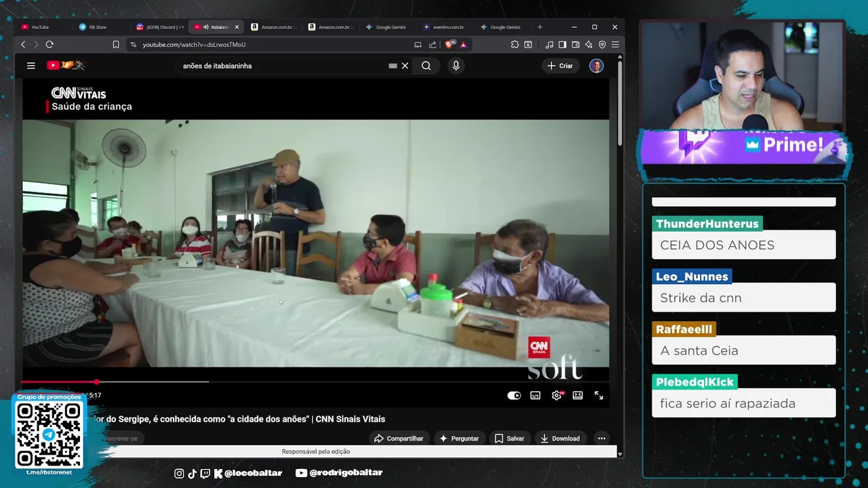Bookmark this page in the address bar
This screenshot has width=868, height=488.
[116, 45]
